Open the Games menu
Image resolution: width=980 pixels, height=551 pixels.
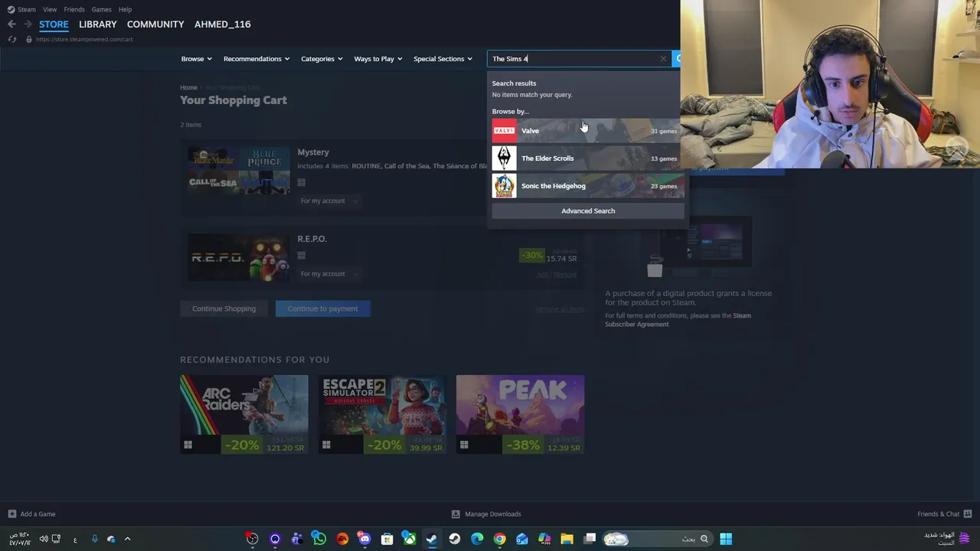[101, 9]
